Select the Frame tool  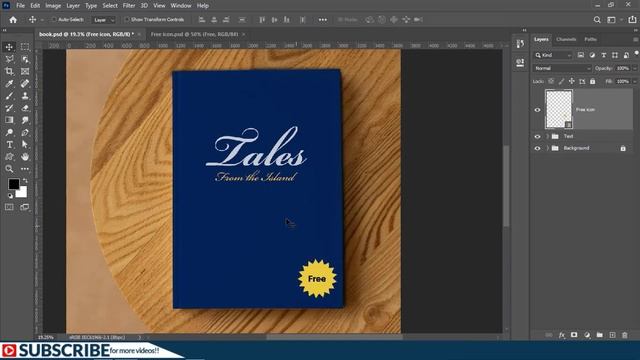pos(25,71)
